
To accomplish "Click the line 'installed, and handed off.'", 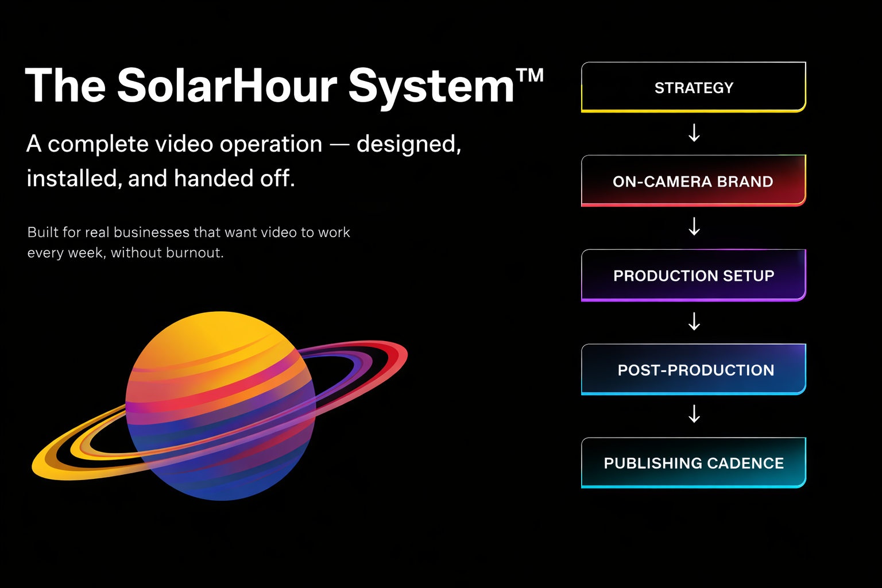I will (x=161, y=179).
